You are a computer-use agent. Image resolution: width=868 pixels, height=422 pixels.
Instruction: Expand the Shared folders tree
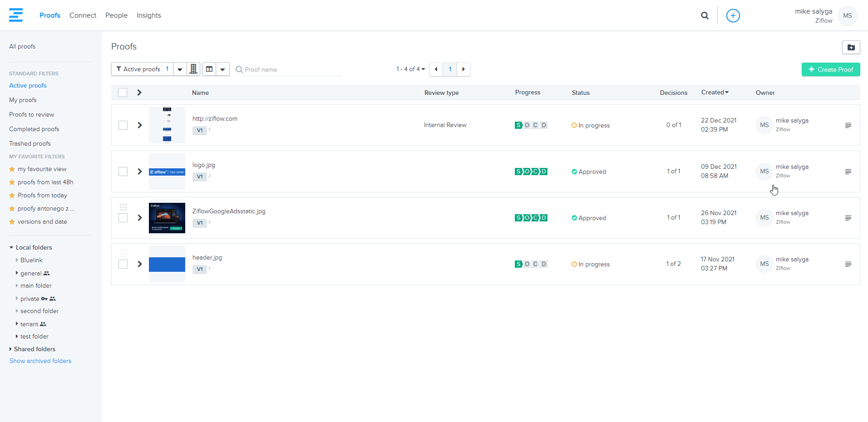coord(11,349)
